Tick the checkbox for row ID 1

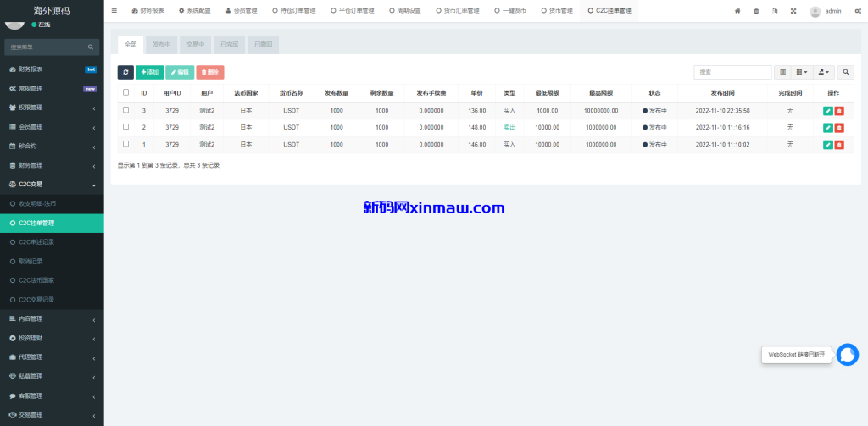coord(125,144)
